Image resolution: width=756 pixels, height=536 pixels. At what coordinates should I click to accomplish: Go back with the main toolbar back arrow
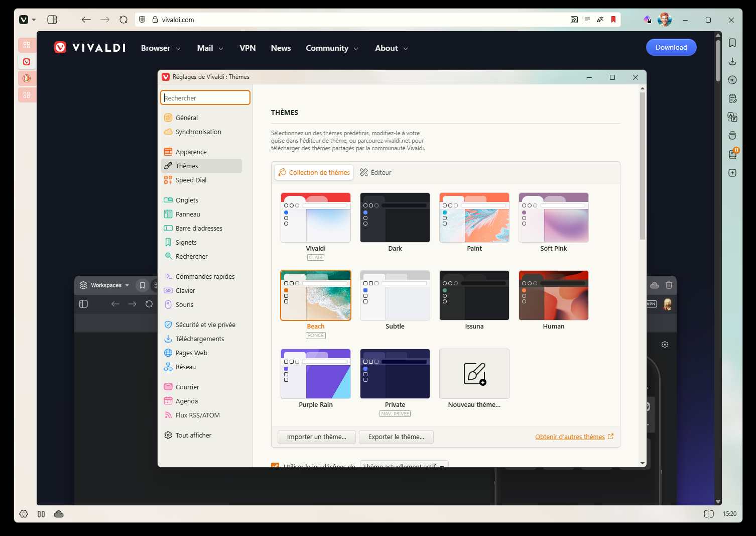86,20
